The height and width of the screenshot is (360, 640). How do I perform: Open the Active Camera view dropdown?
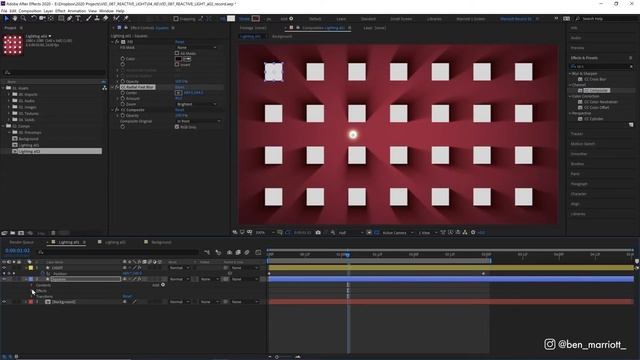pos(398,233)
